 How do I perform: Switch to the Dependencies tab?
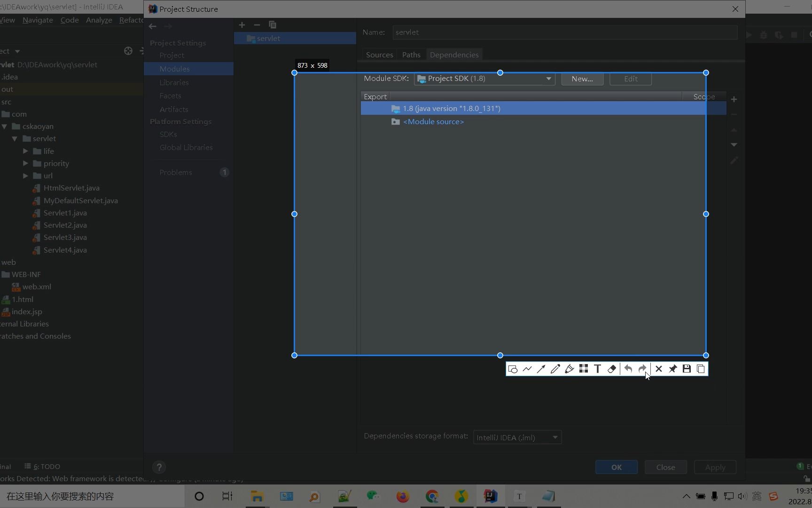454,55
